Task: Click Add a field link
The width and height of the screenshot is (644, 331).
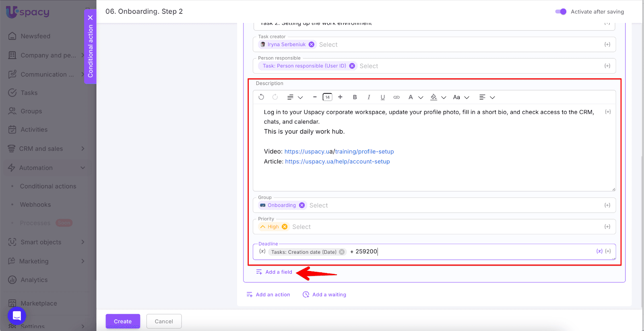Action: coord(279,272)
